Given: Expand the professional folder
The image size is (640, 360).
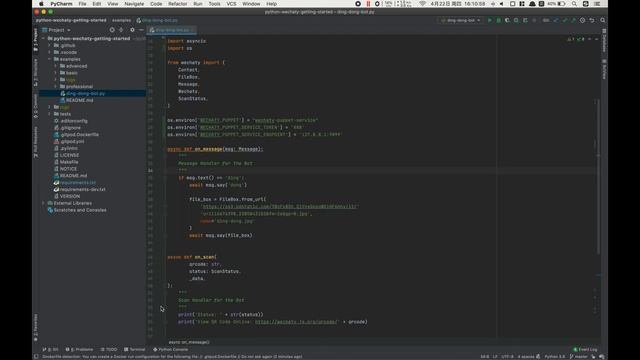Looking at the screenshot, I should 56,87.
